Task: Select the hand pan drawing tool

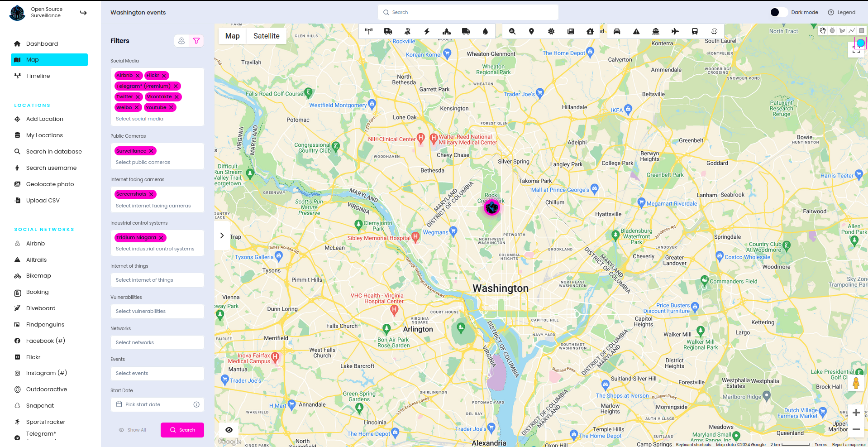Action: click(823, 31)
